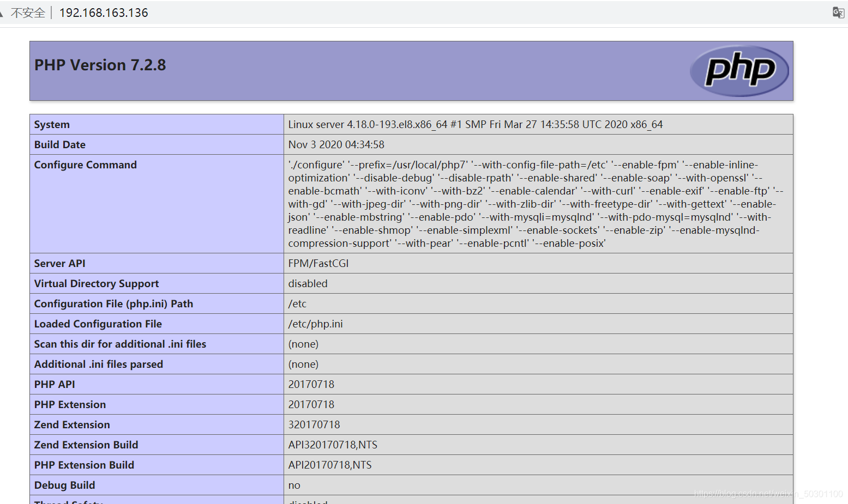
Task: Select the Linux server 4.18.0-193.el8 system value
Action: 475,124
